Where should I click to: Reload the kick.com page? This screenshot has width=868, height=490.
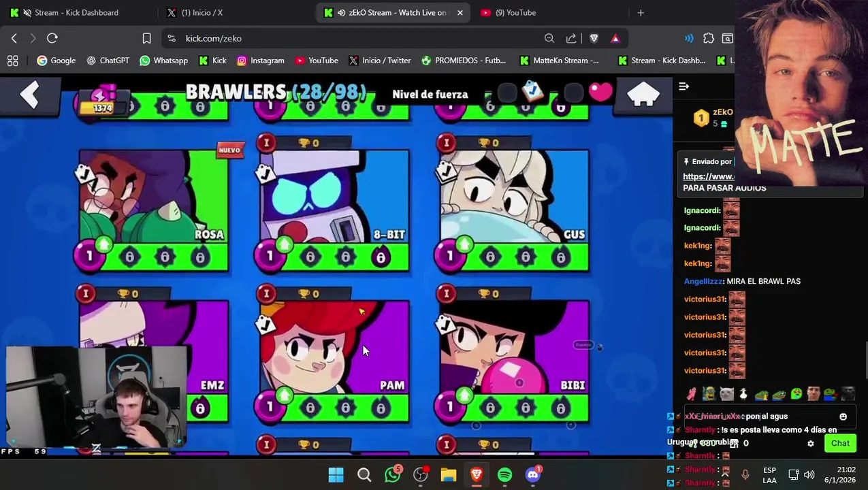click(x=52, y=38)
